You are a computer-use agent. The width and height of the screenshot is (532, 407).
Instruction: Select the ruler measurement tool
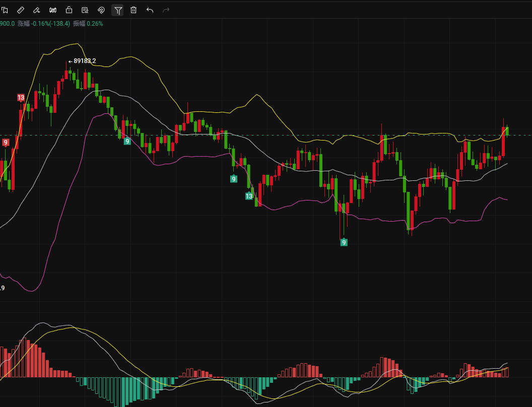21,10
